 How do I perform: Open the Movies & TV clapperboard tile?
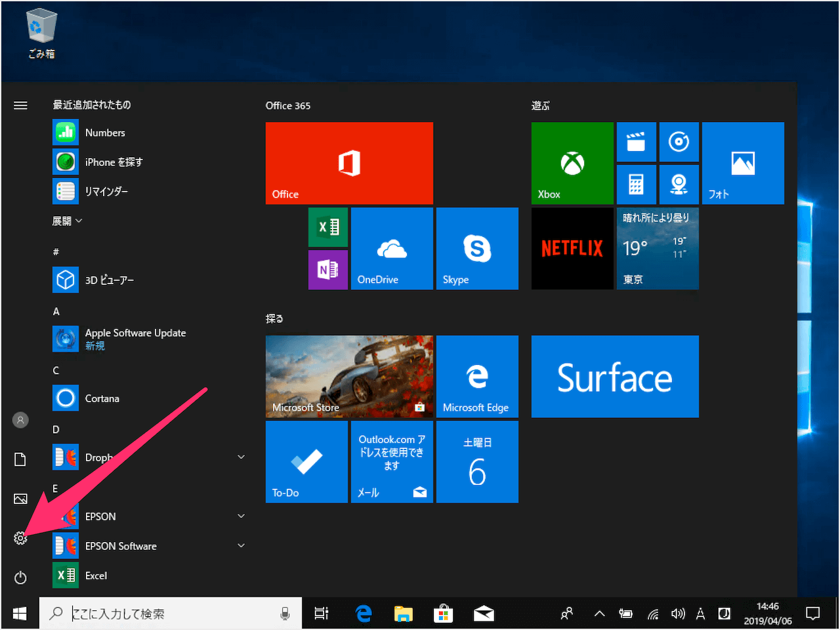637,142
